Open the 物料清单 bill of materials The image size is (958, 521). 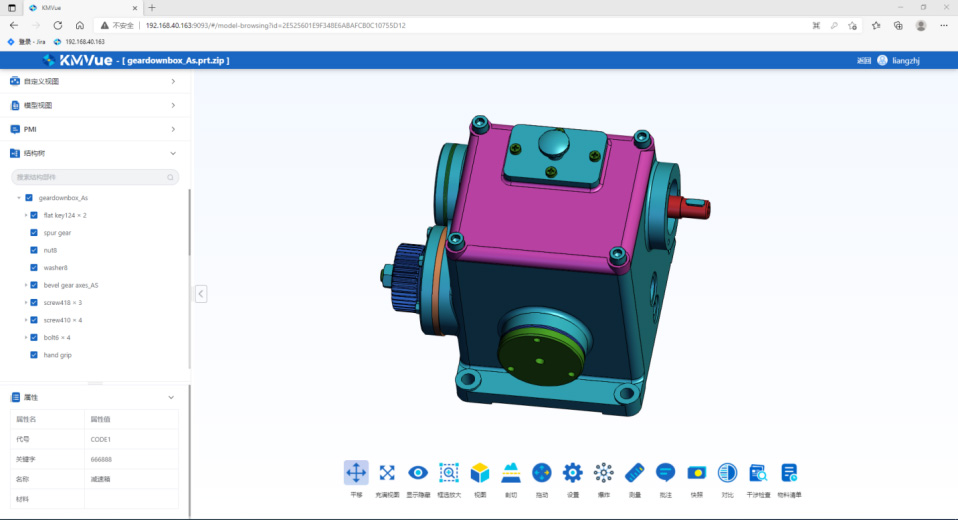789,473
